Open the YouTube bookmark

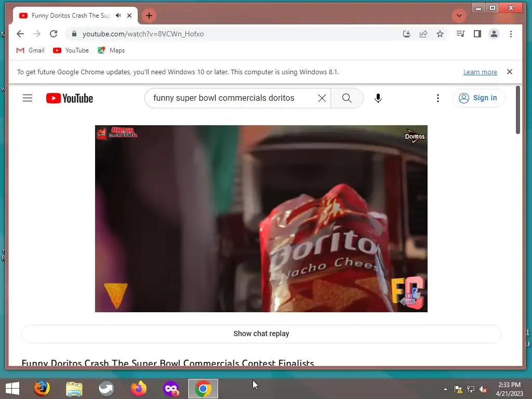tap(71, 50)
